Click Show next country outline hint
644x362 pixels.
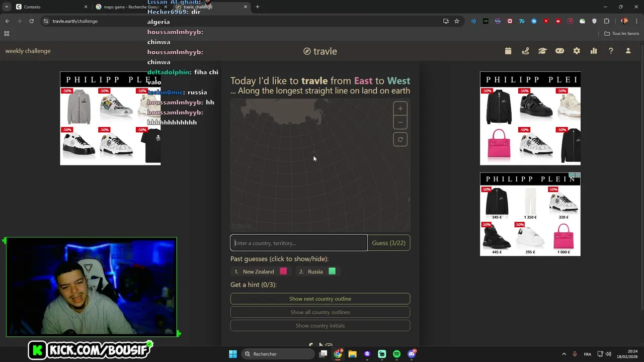coord(320,299)
